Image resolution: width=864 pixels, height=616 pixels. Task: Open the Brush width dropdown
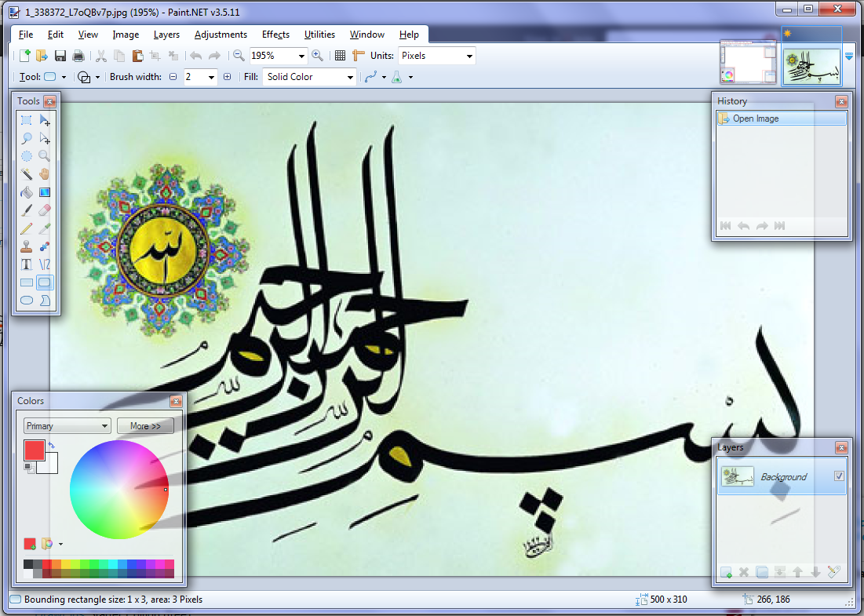coord(211,77)
